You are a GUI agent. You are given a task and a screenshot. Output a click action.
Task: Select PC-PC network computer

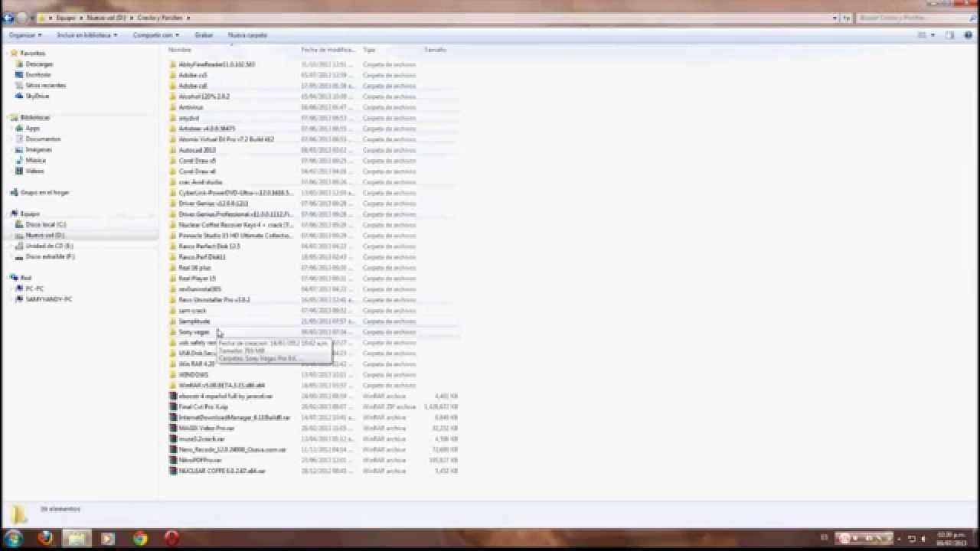coord(34,289)
